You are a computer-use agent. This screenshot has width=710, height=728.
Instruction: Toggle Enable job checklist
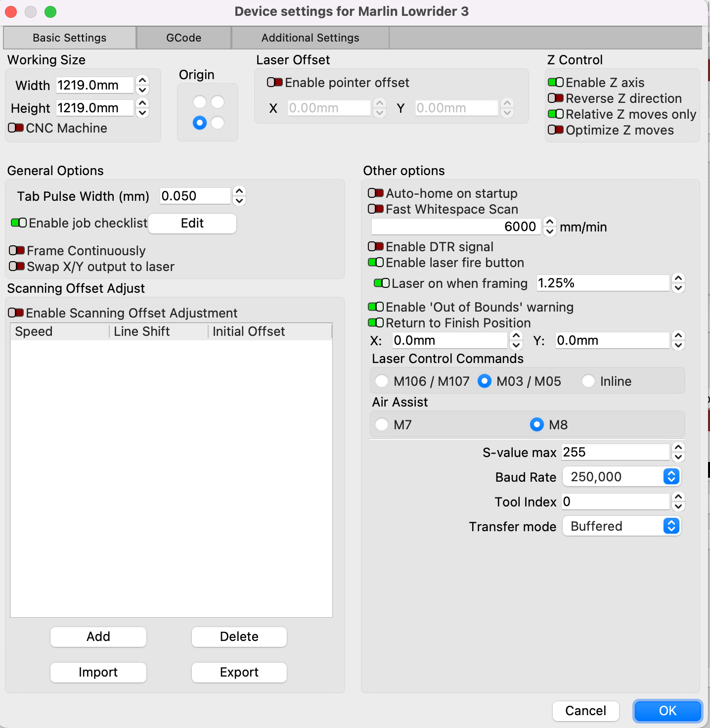19,223
